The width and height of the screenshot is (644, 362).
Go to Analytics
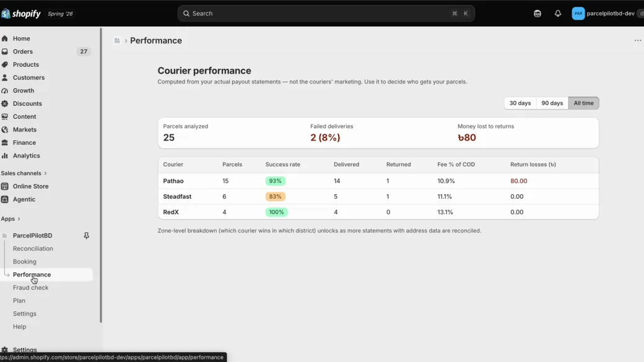point(26,155)
